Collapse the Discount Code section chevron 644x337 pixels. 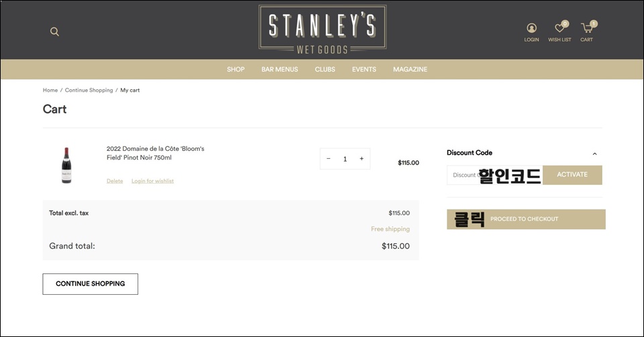pos(595,153)
